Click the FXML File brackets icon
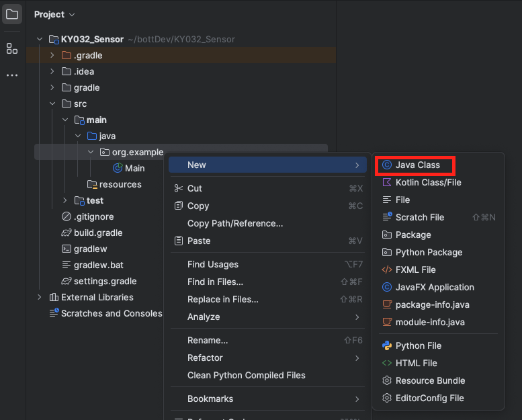The height and width of the screenshot is (420, 522). [x=387, y=269]
